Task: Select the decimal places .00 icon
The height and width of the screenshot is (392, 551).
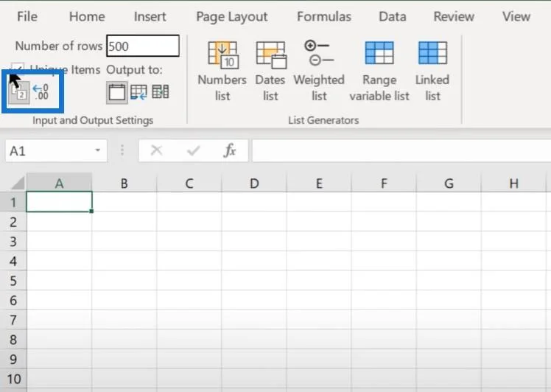Action: (x=41, y=92)
